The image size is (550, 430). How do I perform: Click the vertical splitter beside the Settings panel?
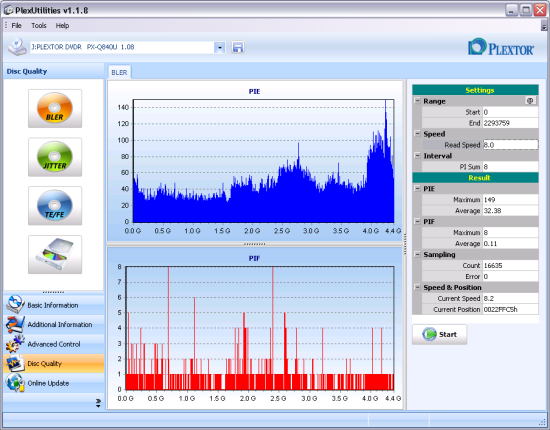tap(405, 244)
